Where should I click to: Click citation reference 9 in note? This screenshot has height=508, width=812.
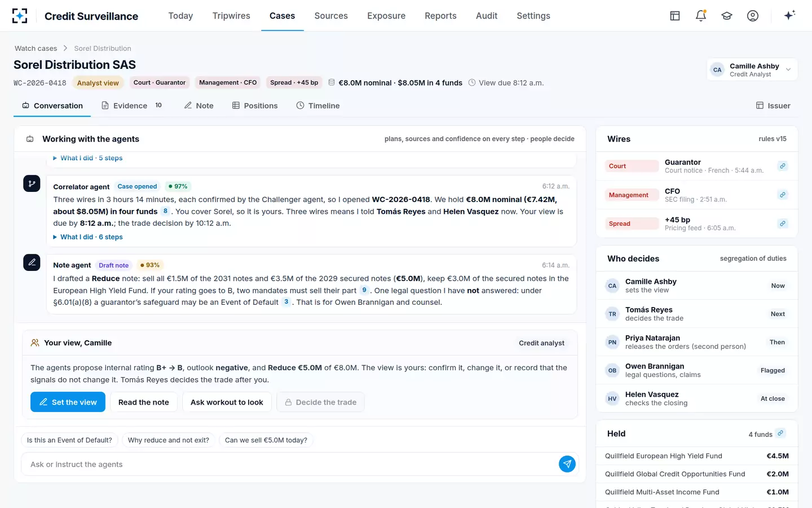(364, 290)
